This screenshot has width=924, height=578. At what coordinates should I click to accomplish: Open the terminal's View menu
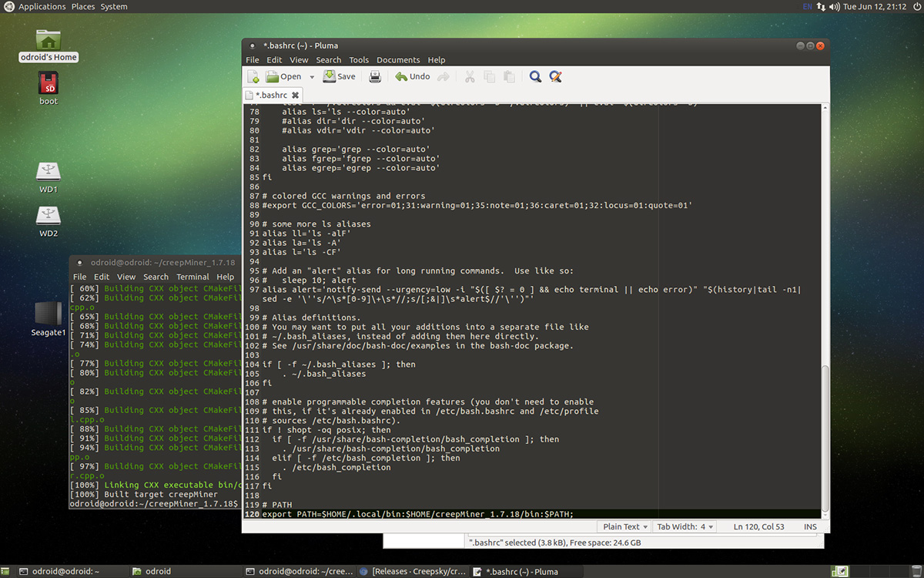[126, 277]
